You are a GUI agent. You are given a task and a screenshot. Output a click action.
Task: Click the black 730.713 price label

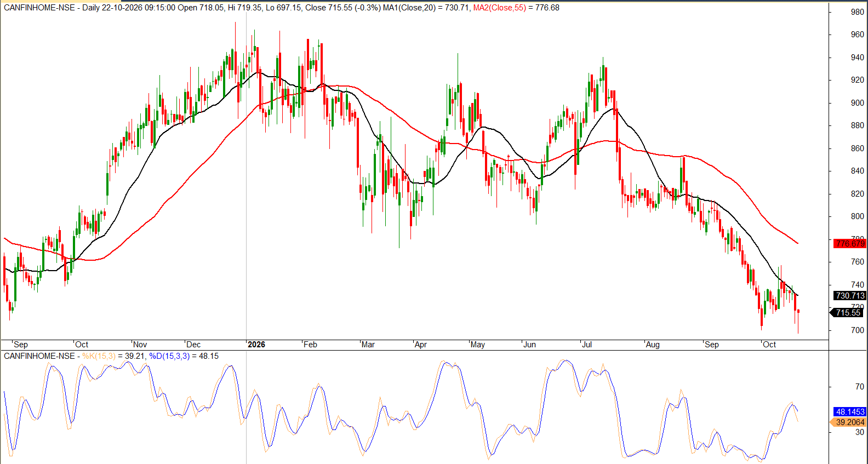pyautogui.click(x=849, y=295)
